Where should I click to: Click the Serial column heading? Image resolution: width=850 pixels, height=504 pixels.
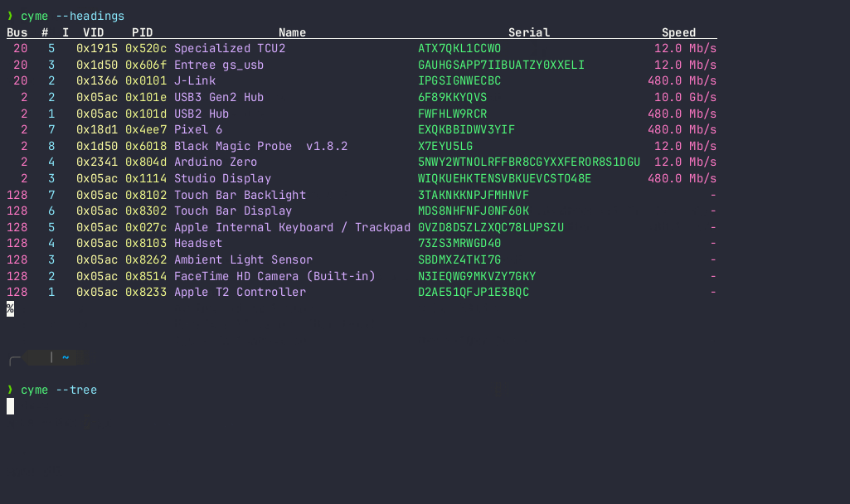point(528,33)
